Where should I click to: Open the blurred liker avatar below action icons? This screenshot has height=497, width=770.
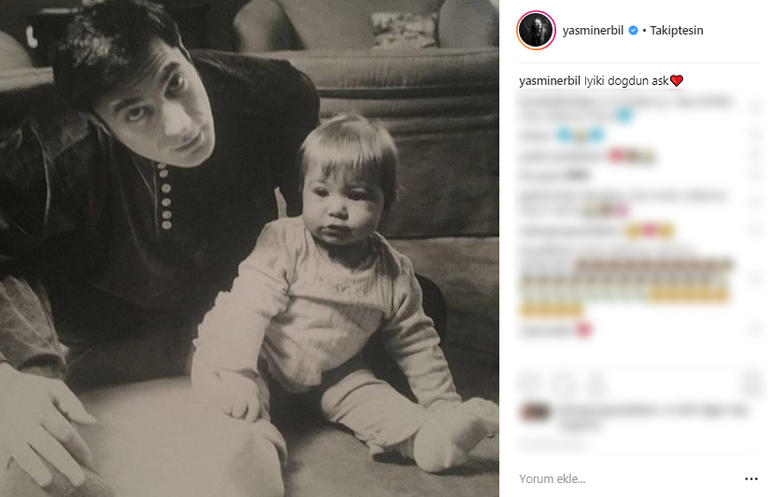pos(535,412)
